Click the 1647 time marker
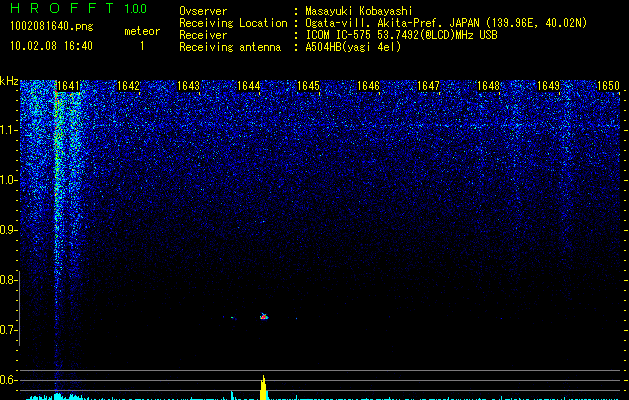This screenshot has height=400, width=629. [429, 86]
